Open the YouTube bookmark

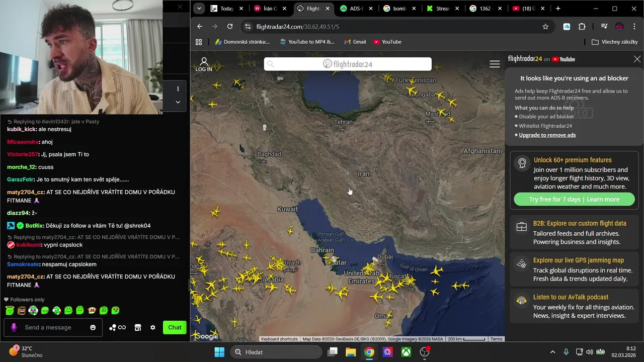pos(387,42)
